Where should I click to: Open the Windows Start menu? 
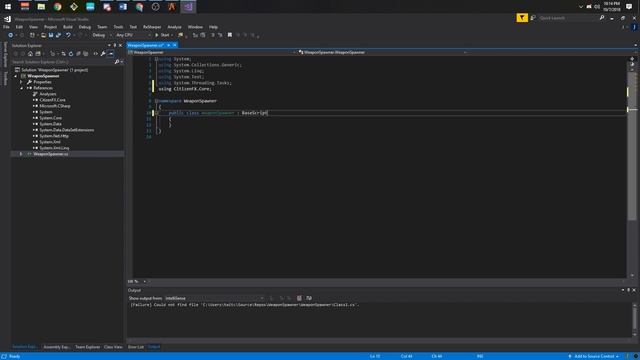(8, 7)
